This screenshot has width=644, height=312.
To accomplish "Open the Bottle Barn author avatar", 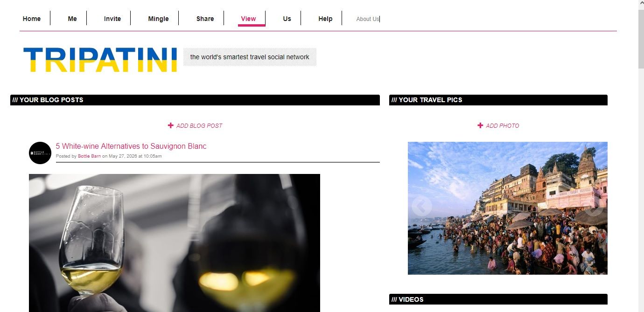I will pos(40,153).
